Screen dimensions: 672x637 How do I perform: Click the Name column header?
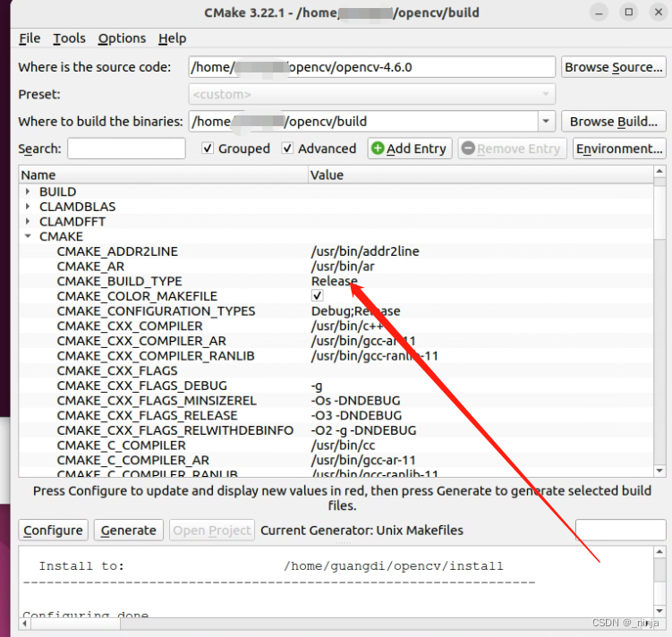pos(163,175)
